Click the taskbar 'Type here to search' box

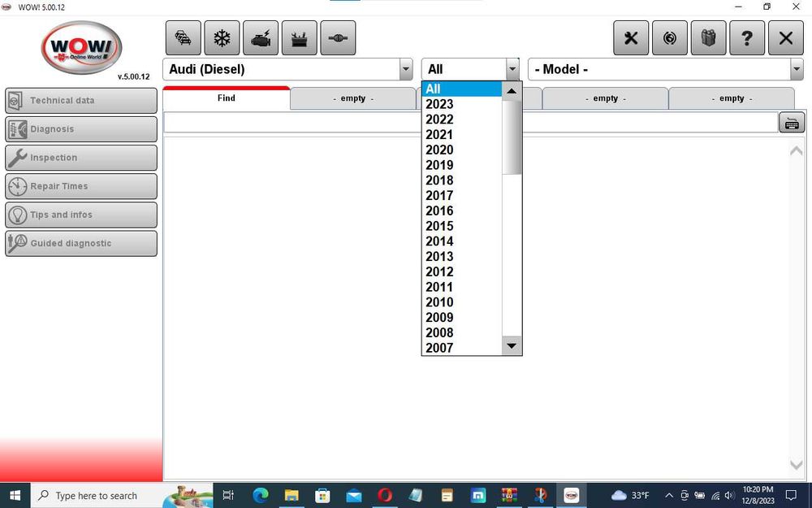(123, 496)
